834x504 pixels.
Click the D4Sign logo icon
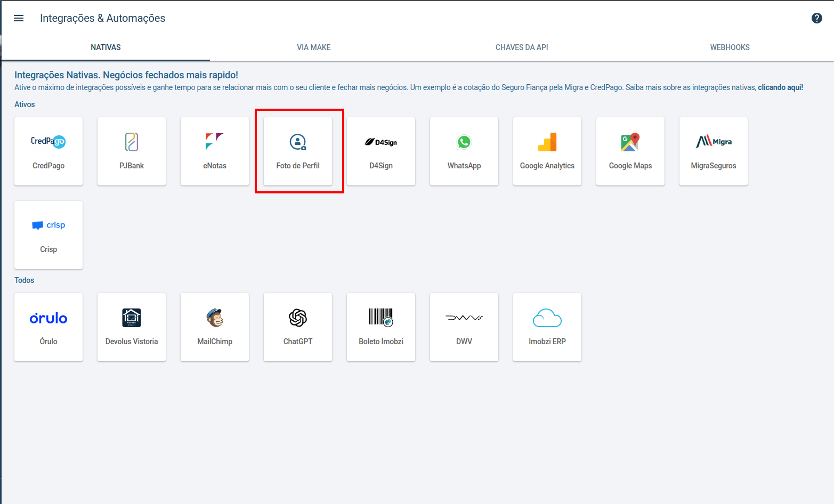(x=381, y=142)
